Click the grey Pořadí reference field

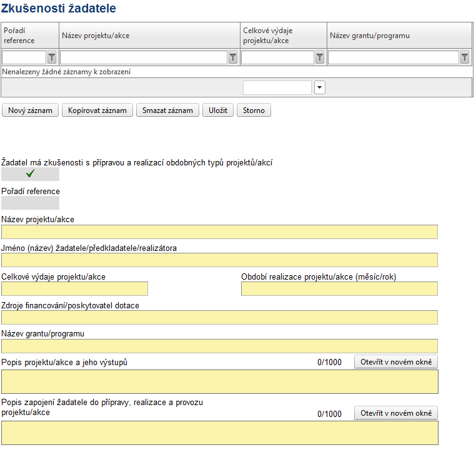click(x=31, y=203)
